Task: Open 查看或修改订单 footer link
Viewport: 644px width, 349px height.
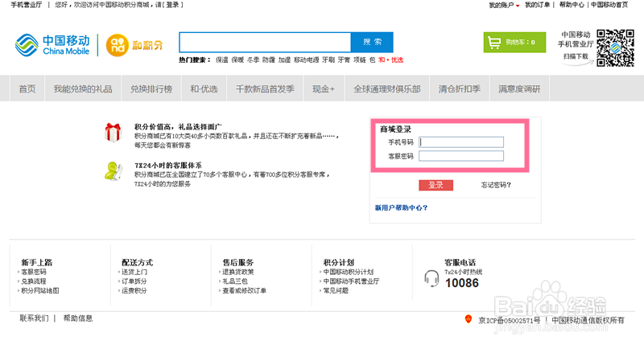Action: click(245, 290)
